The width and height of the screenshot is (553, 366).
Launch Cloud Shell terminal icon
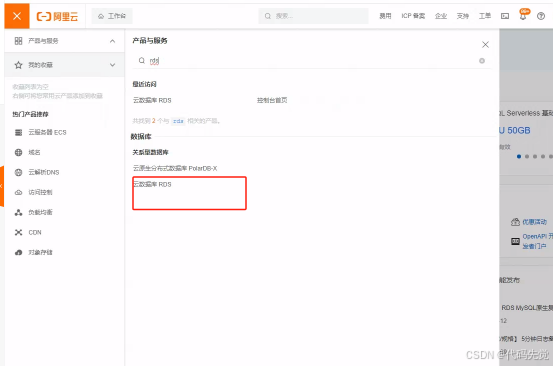click(x=505, y=16)
